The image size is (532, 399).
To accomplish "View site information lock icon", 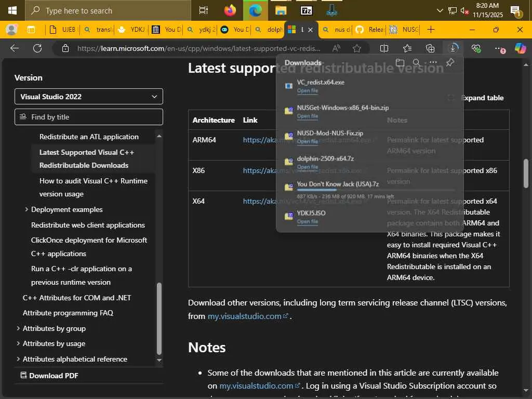I will click(65, 48).
